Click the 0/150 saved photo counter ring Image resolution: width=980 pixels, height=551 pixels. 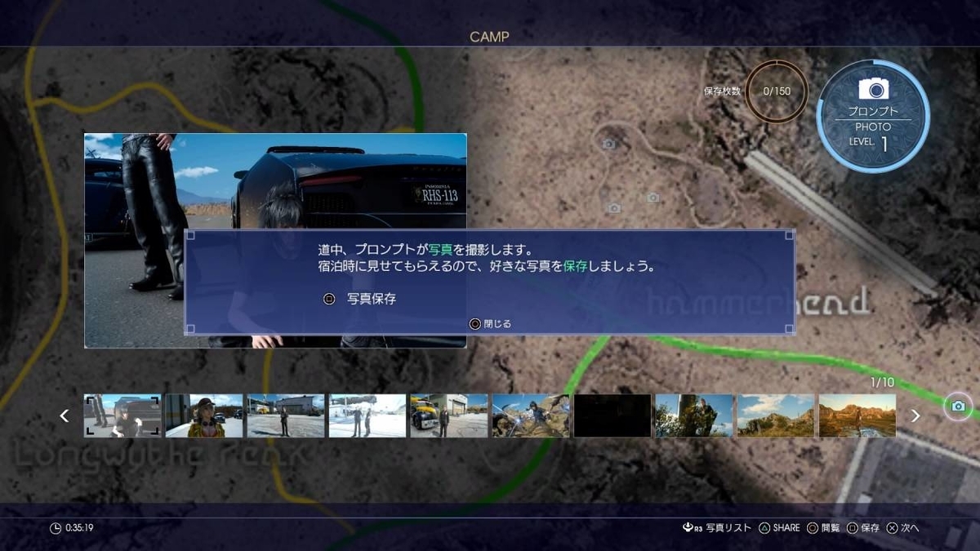tap(777, 91)
